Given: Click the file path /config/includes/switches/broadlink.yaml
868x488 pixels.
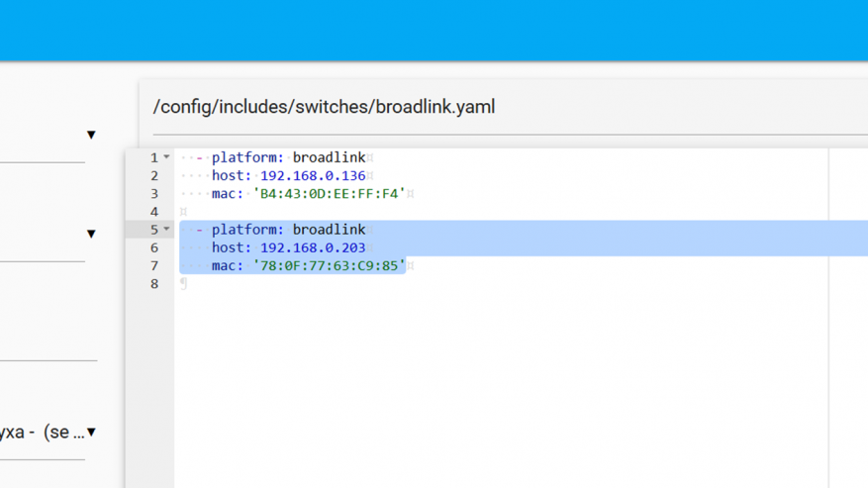Looking at the screenshot, I should click(324, 106).
